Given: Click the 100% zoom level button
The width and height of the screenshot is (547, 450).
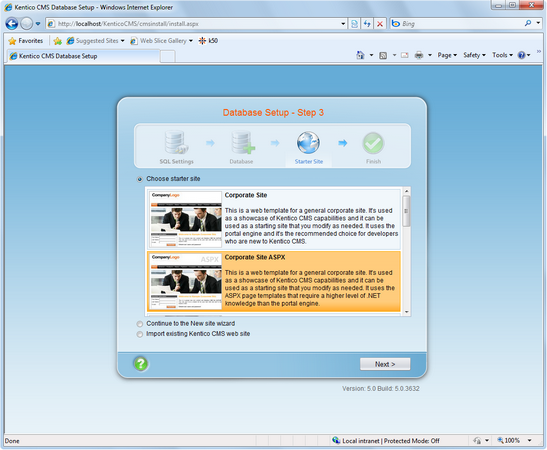Looking at the screenshot, I should coord(509,441).
